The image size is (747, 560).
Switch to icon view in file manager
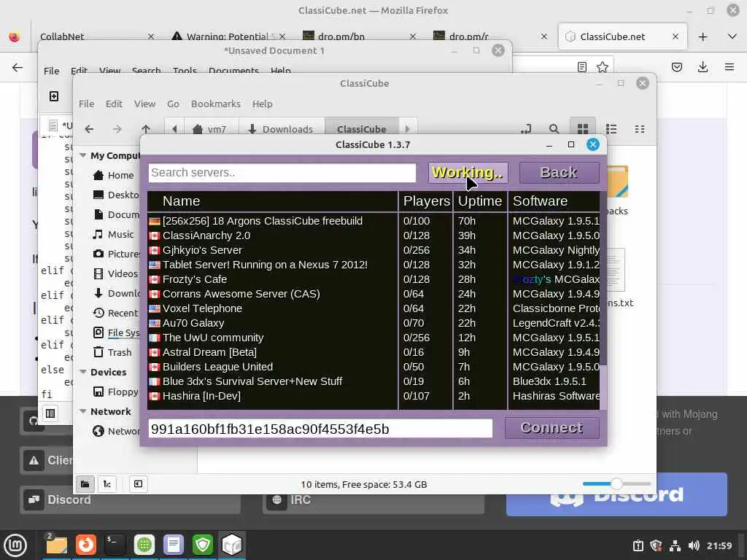(x=583, y=129)
